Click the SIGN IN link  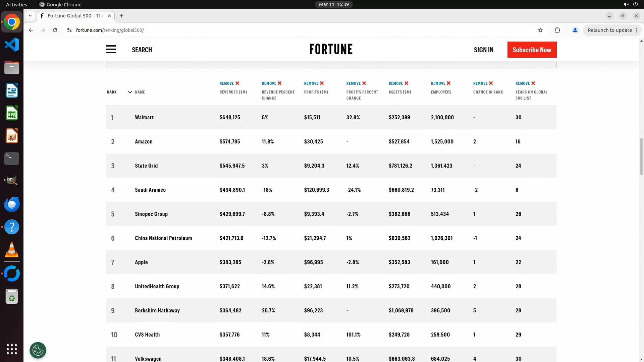(x=483, y=50)
